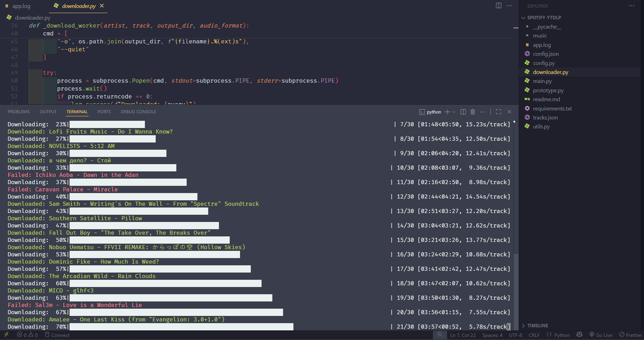Create a new terminal with plus icon
Viewport: 644px width, 340px height.
coord(448,112)
